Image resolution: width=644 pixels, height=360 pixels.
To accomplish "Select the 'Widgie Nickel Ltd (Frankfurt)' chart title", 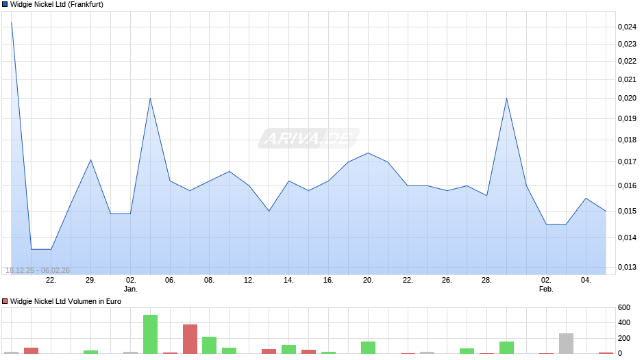I will click(57, 5).
